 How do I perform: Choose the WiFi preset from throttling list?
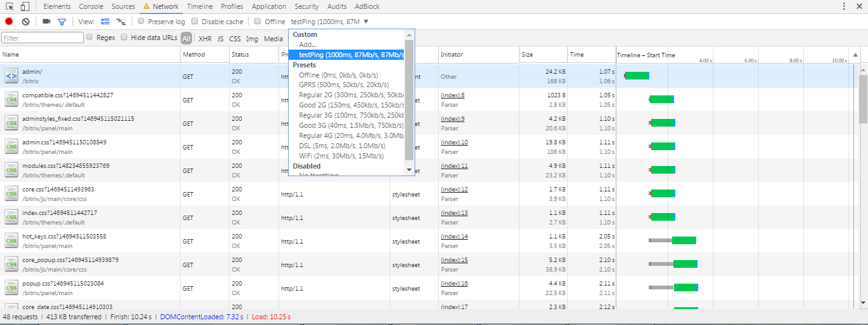pos(341,156)
